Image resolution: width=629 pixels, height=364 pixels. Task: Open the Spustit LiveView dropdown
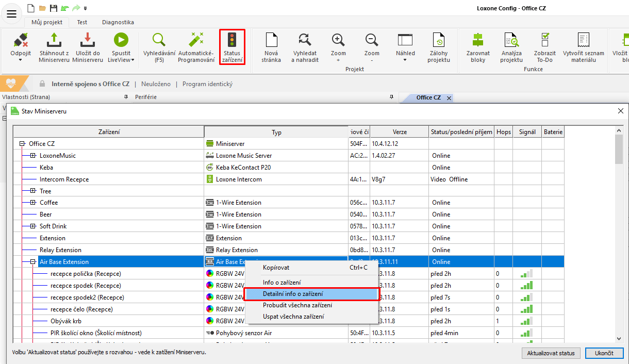coord(133,60)
